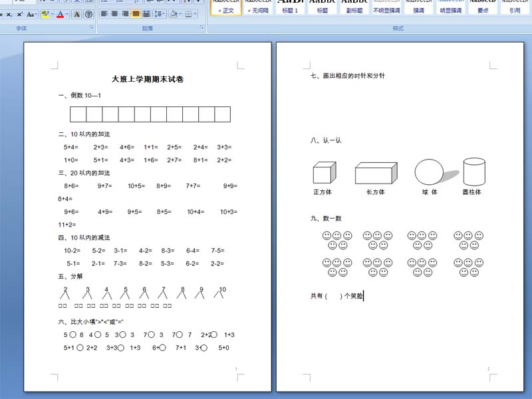Center the paragraph text
This screenshot has height=399, width=532.
coord(114,14)
